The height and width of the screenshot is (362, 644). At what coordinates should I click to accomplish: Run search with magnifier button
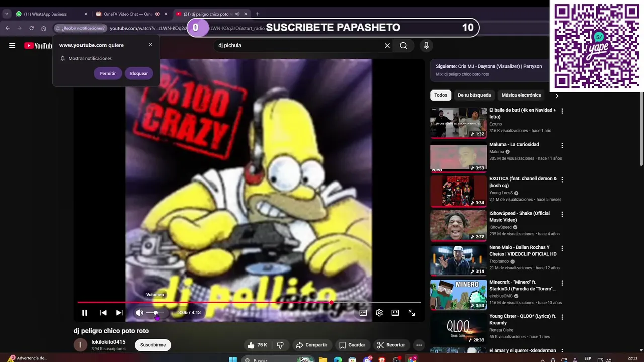[404, 45]
